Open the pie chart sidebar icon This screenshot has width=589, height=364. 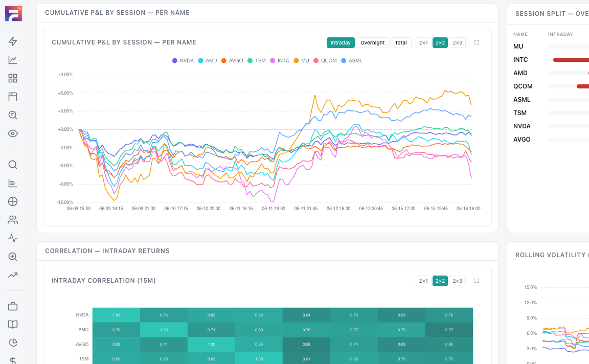13,343
